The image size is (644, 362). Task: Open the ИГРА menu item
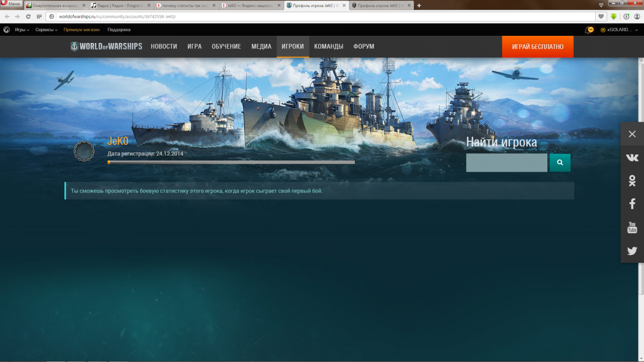194,47
